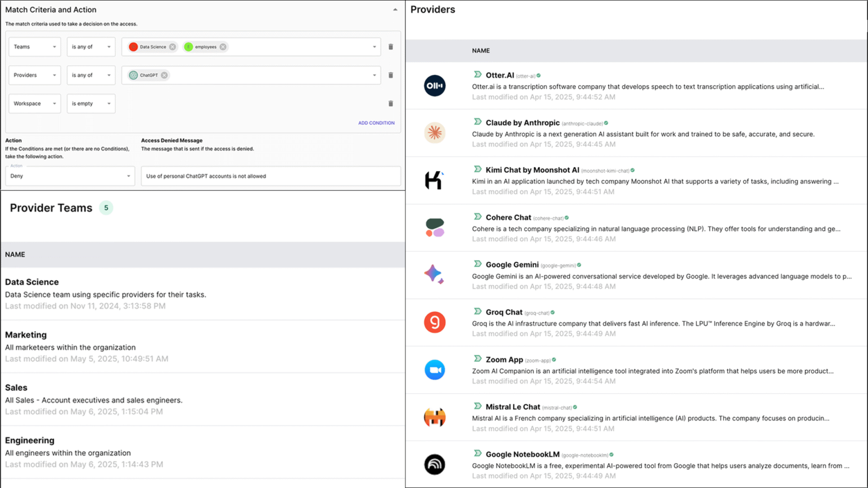This screenshot has height=488, width=868.
Task: Delete the Teams condition with trash icon
Action: tap(390, 47)
